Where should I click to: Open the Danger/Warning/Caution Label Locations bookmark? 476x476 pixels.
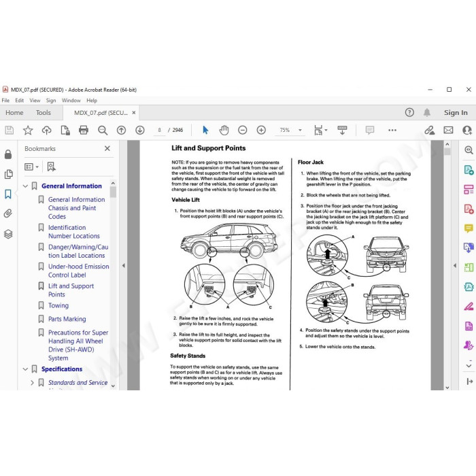[78, 252]
